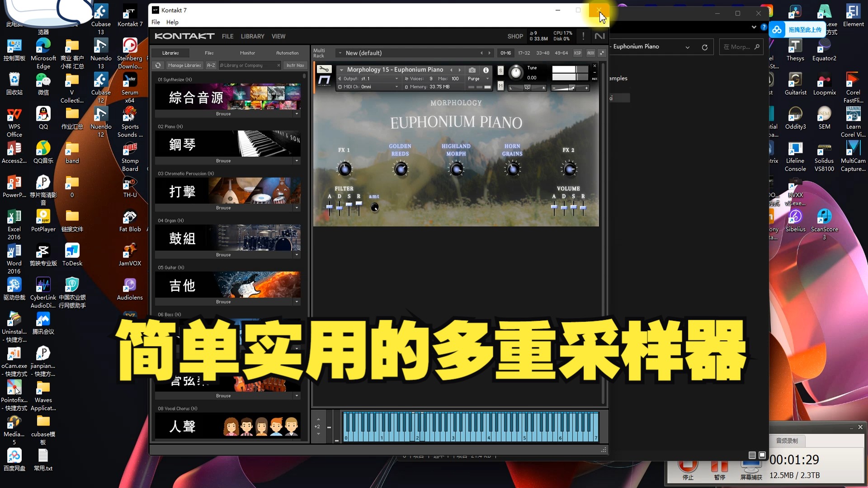Switch to the Libraries tab

[x=170, y=53]
